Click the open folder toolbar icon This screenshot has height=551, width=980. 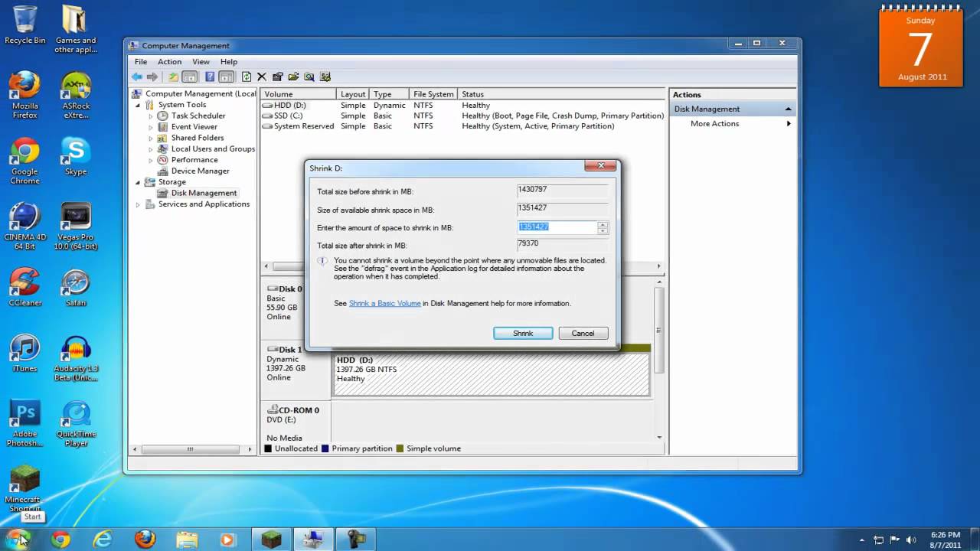293,77
